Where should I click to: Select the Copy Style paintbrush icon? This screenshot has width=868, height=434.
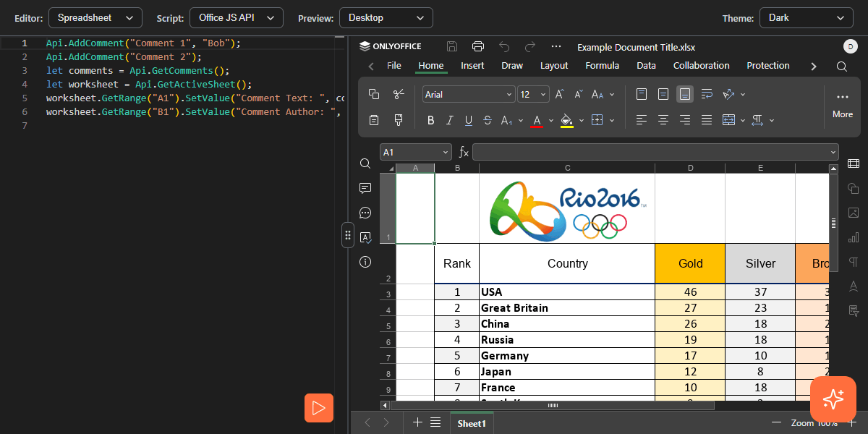(x=398, y=120)
